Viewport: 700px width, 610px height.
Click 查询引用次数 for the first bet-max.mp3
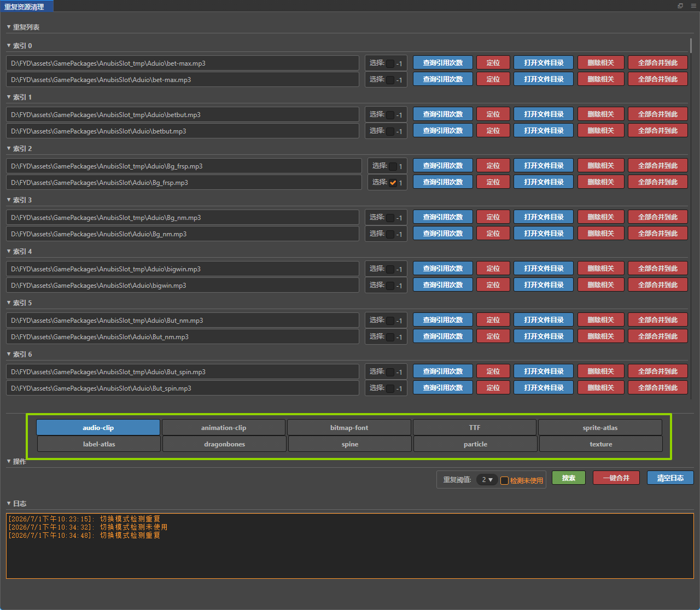pyautogui.click(x=443, y=62)
